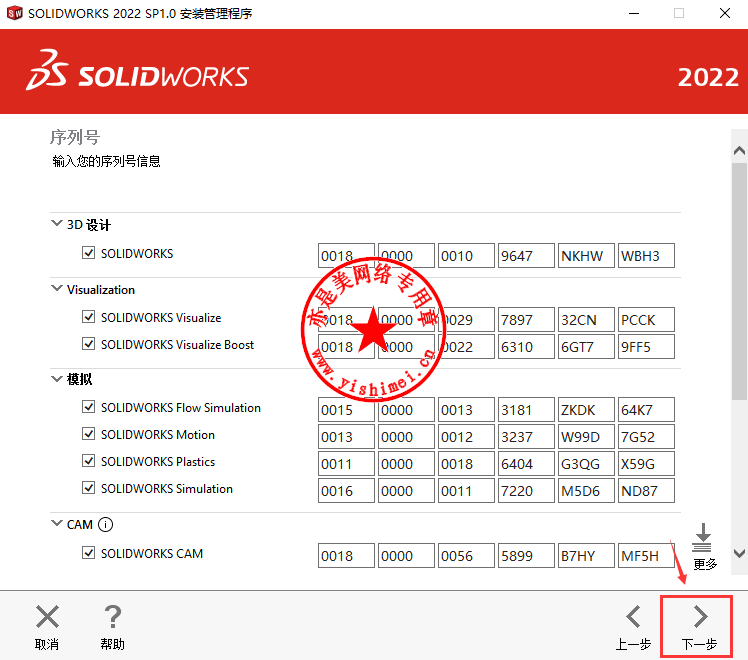
Task: Click the CAM serial field B7HY
Action: click(586, 556)
